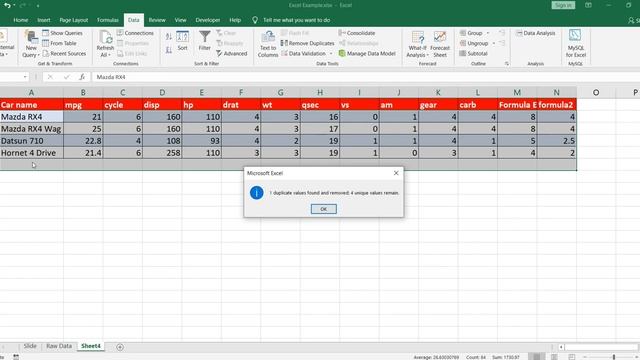Select the 22.8 mpg cell
The height and width of the screenshot is (360, 640).
coord(83,141)
